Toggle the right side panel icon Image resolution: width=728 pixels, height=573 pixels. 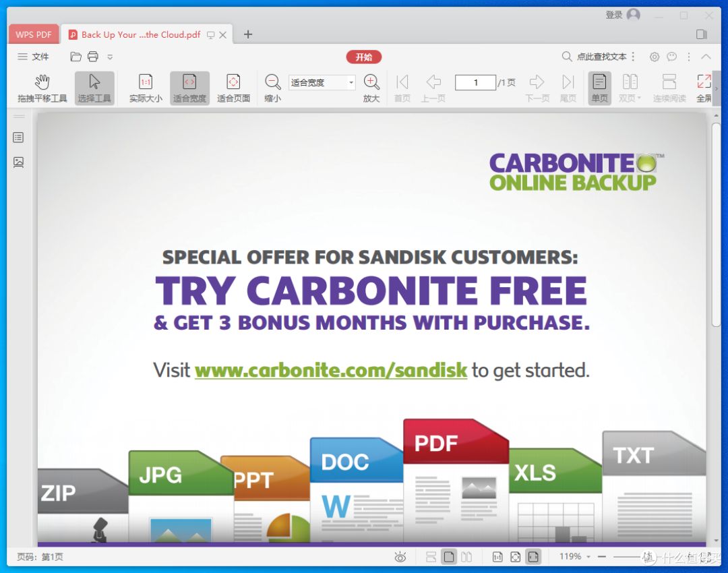702,34
